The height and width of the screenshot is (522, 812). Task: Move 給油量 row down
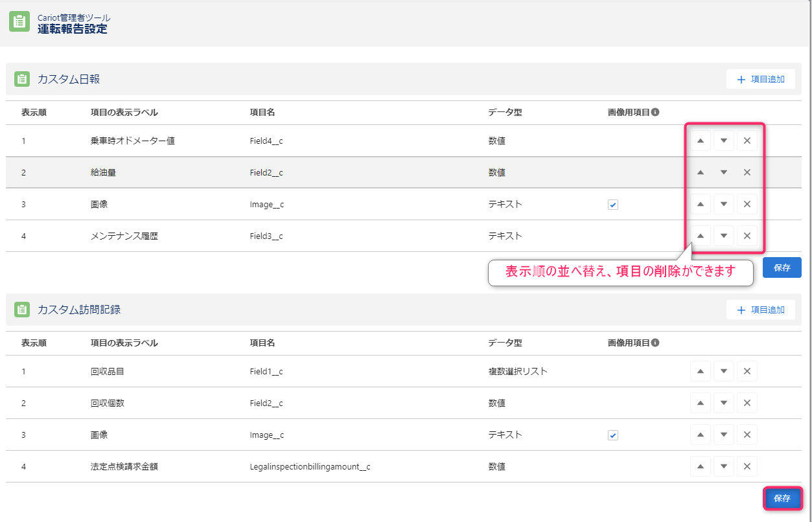[x=723, y=172]
